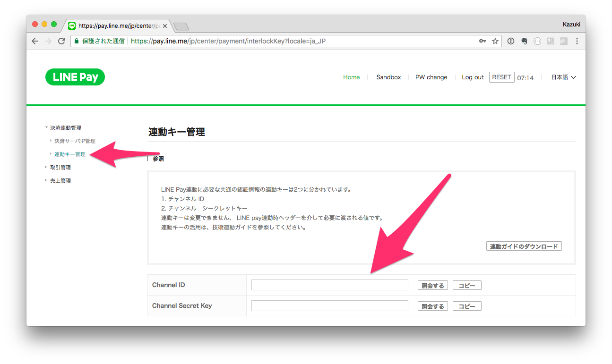Click the secure connection padlock icon

click(x=77, y=41)
